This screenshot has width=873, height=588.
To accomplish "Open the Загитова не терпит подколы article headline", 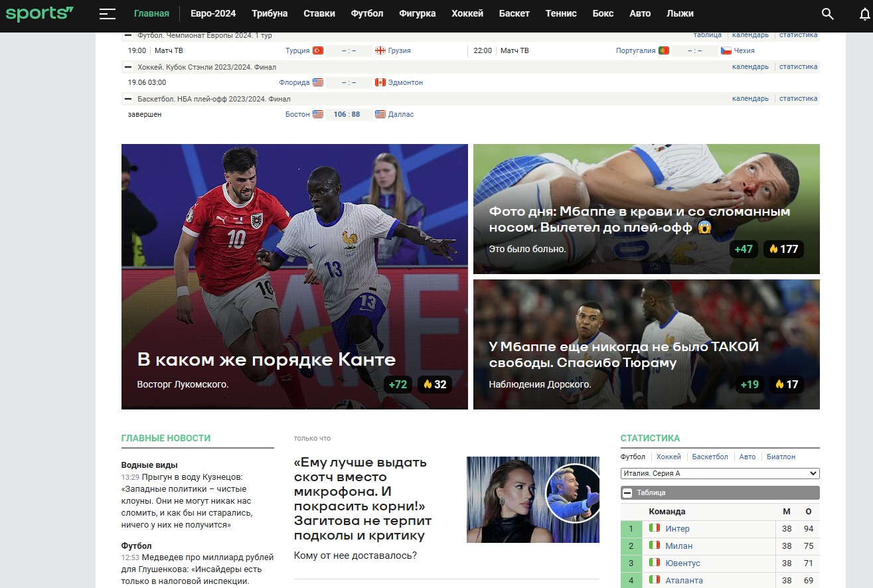I will 362,498.
